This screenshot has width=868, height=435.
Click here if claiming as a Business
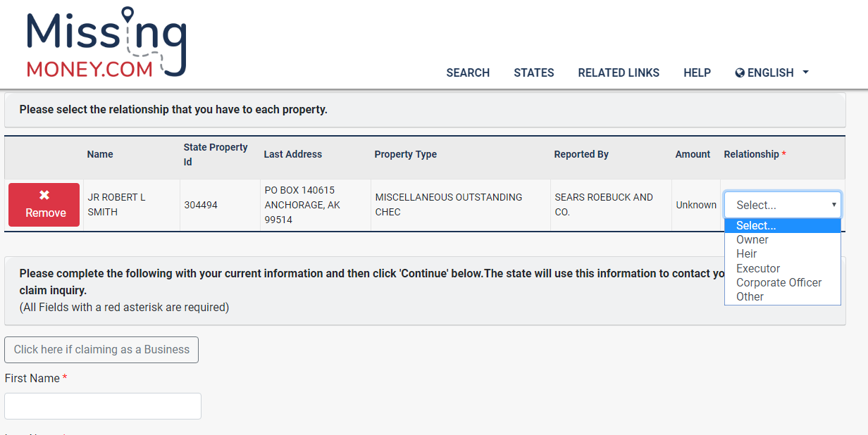point(101,349)
